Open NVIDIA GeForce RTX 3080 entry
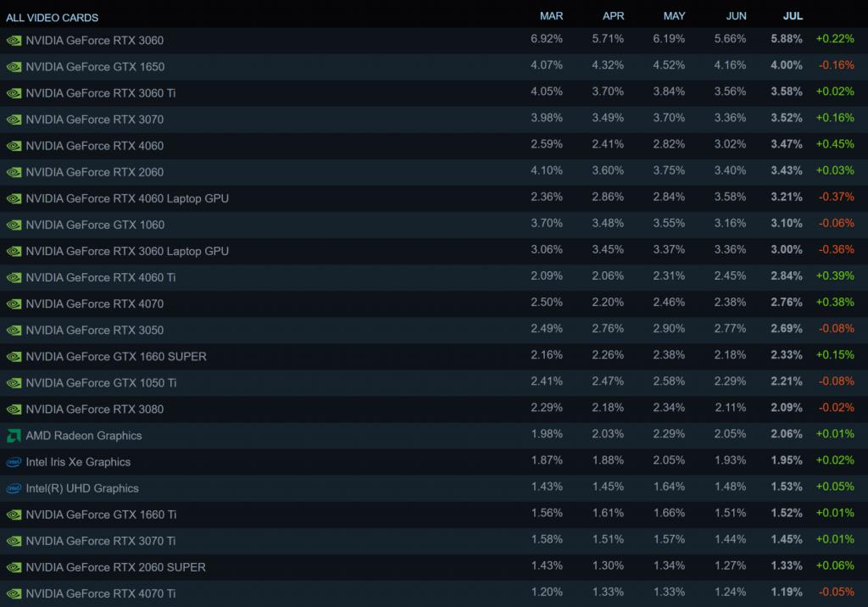 coord(95,409)
